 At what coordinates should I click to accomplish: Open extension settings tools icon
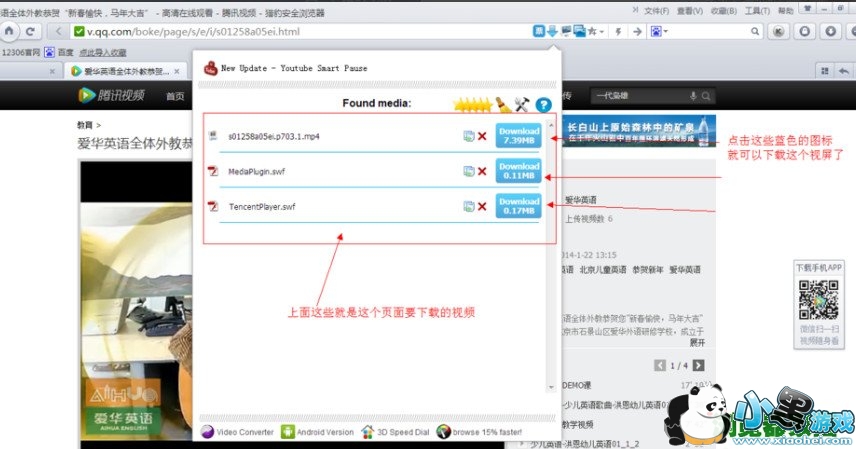click(522, 104)
